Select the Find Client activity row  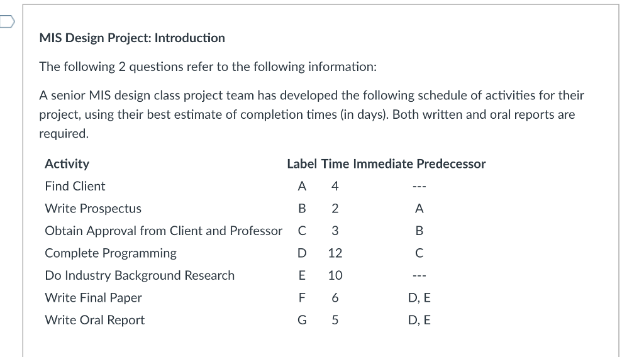(x=75, y=186)
